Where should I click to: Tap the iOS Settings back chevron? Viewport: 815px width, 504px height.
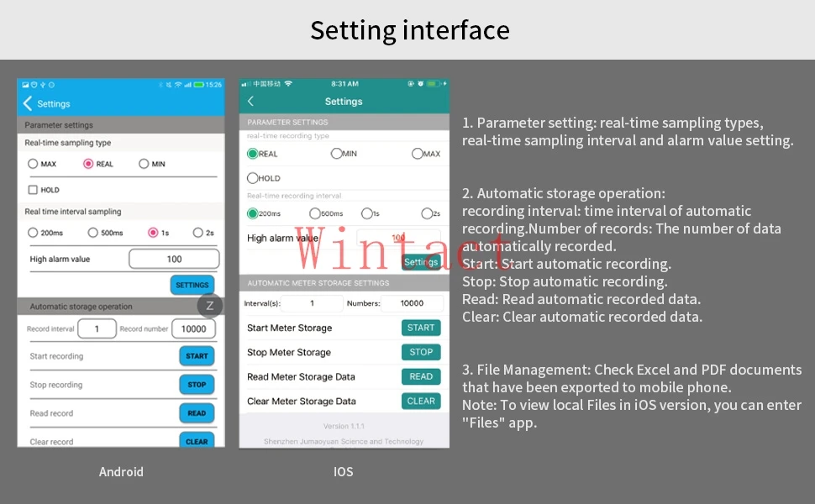(250, 102)
